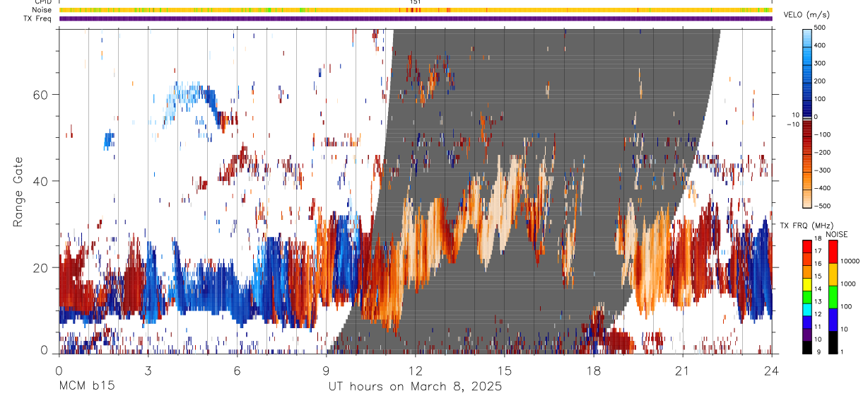Click 'UT hours on March 8, 2025' label
The image size is (868, 401).
pos(415,387)
